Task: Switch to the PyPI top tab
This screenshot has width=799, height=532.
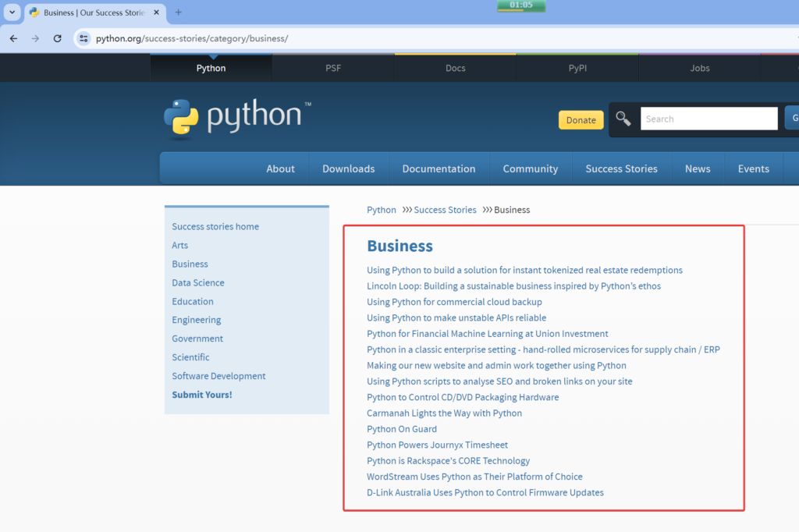Action: [577, 68]
